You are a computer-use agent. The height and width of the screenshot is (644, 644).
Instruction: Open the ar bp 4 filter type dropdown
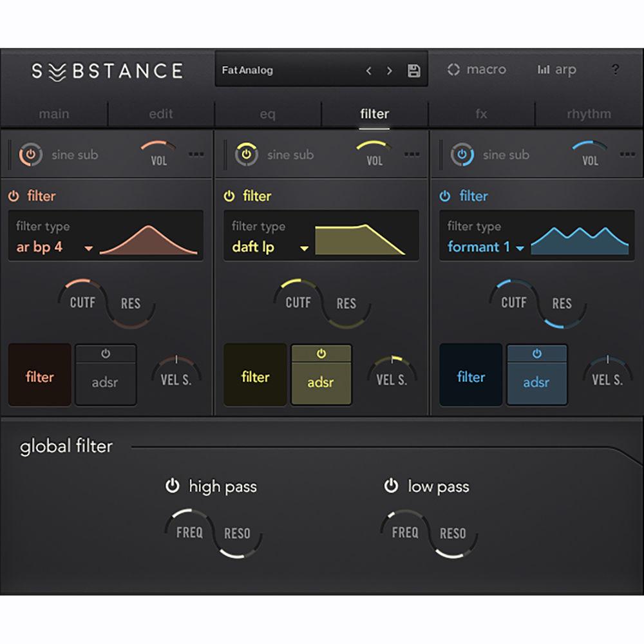tap(89, 247)
